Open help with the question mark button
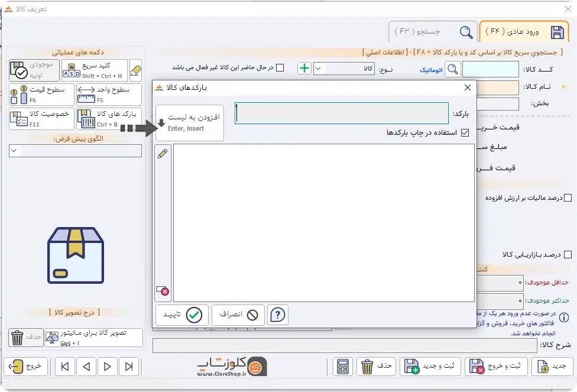 click(x=278, y=315)
